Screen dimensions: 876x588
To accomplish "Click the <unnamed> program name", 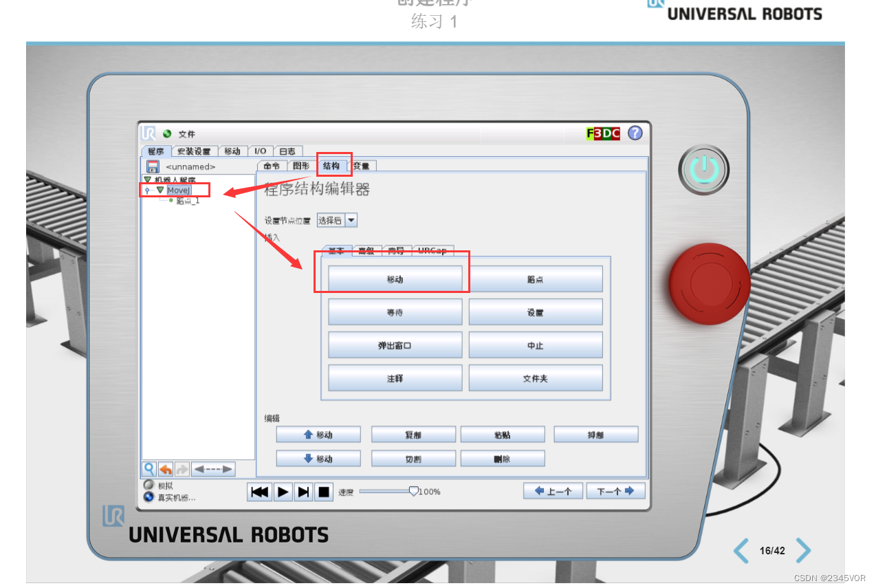I will 190,166.
